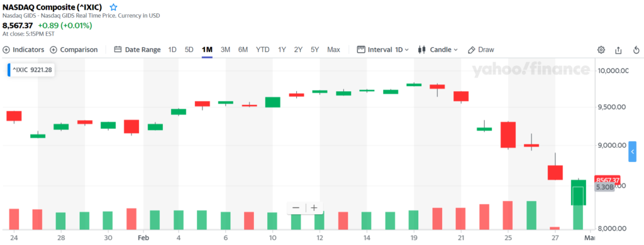Open the Candle chart type dropdown
The image size is (644, 245).
[x=438, y=50]
